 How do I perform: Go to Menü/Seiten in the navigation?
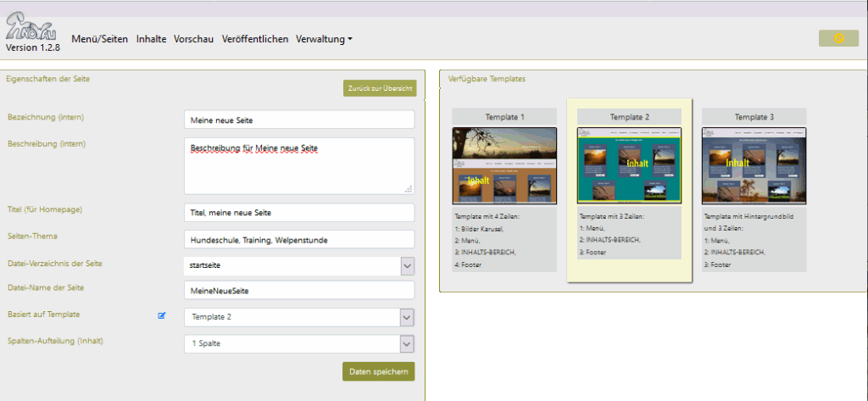point(99,39)
